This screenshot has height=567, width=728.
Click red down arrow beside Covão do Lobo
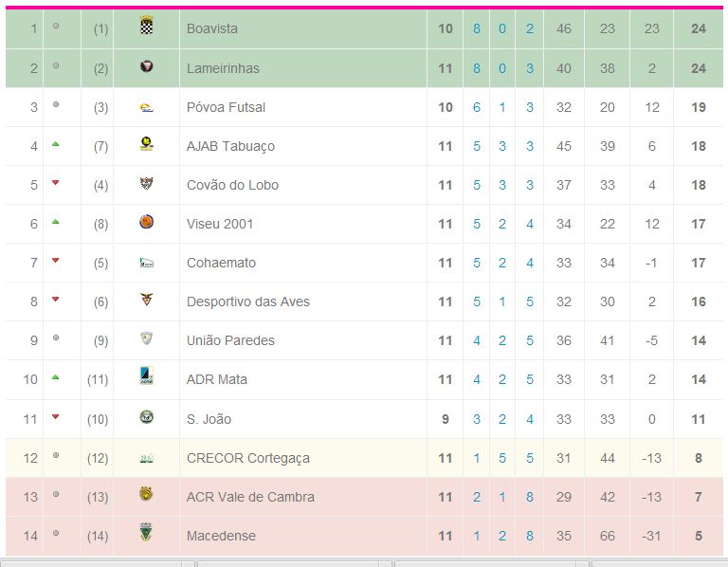56,183
